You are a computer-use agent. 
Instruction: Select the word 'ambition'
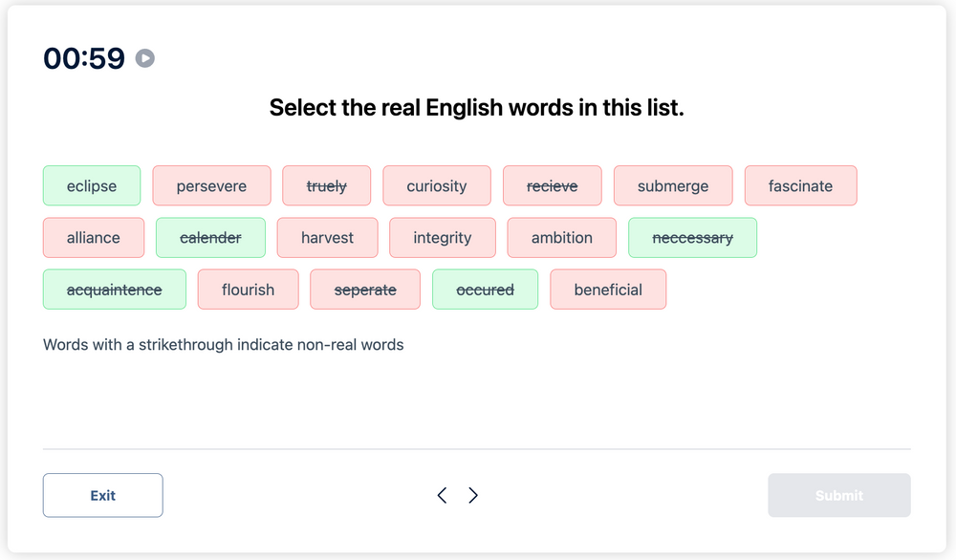point(561,237)
